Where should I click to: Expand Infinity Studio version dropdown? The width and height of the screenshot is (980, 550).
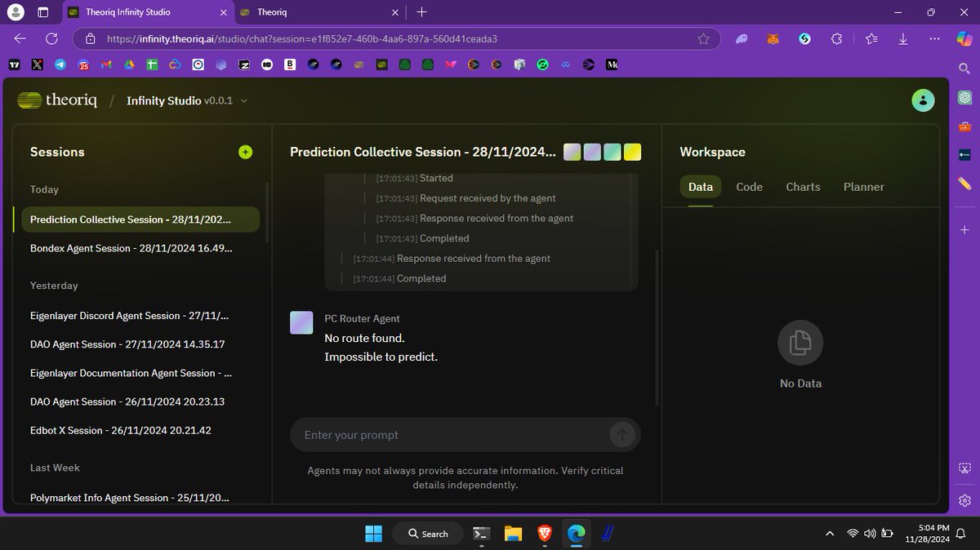[244, 100]
